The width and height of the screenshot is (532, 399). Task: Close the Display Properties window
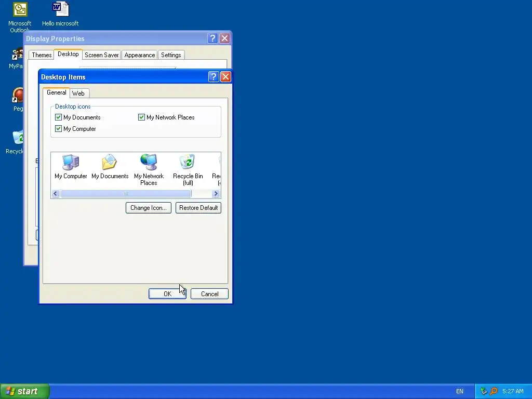[x=224, y=38]
